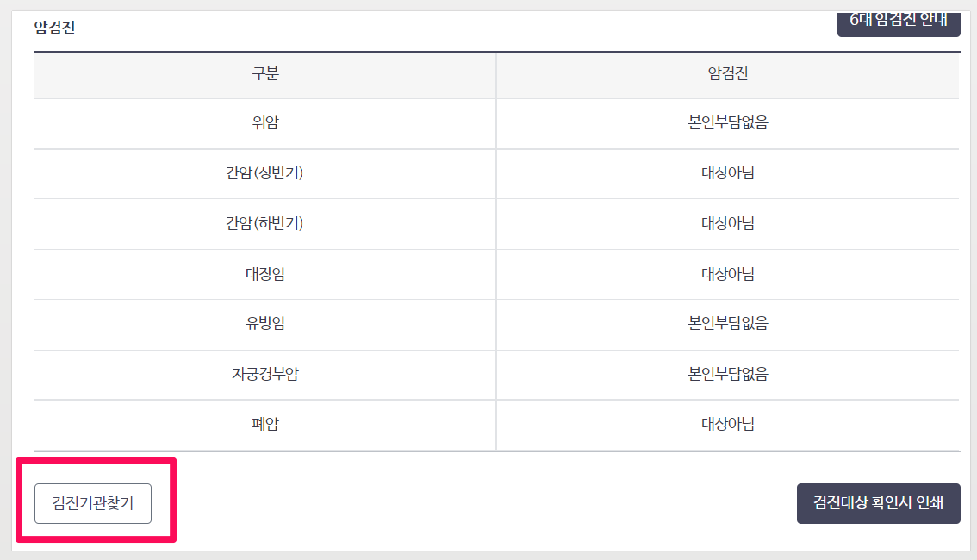Click the 검진기관찾기 button
Screen dimensions: 977x560
93,503
